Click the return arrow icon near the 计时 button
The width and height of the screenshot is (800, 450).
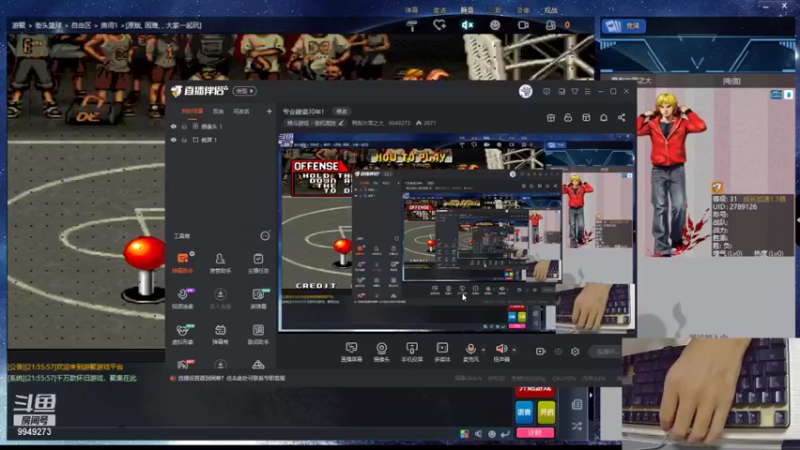point(505,434)
